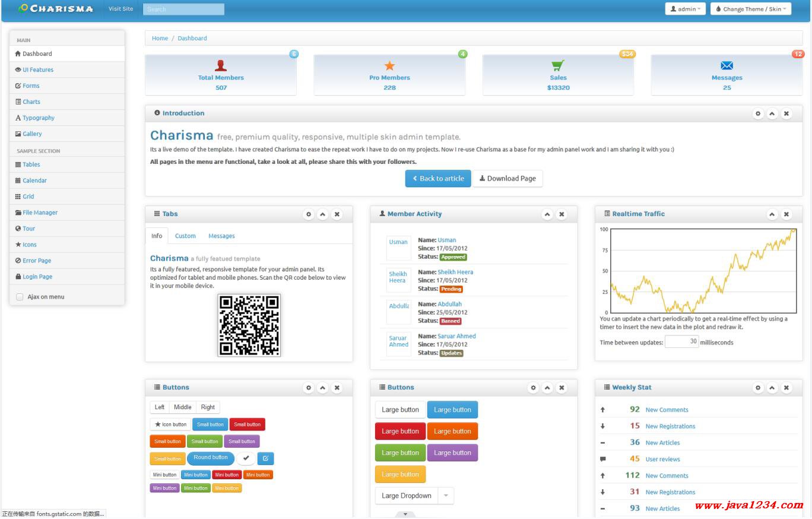
Task: Focus the time between updates field
Action: [x=681, y=342]
